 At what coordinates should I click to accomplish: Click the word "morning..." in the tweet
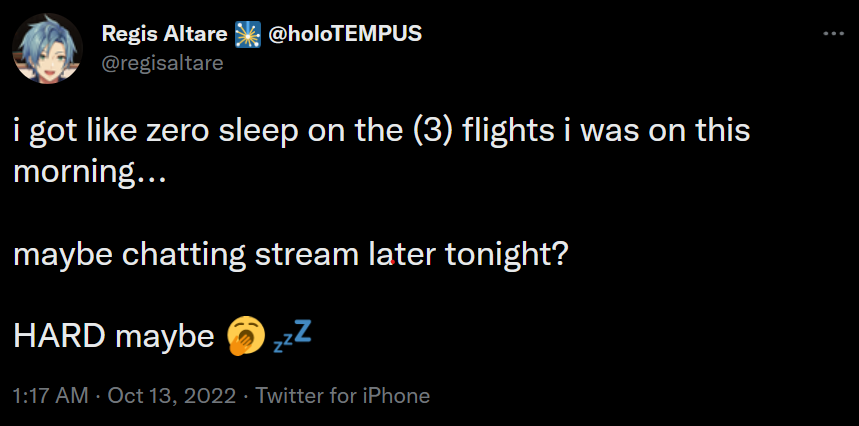(90, 171)
